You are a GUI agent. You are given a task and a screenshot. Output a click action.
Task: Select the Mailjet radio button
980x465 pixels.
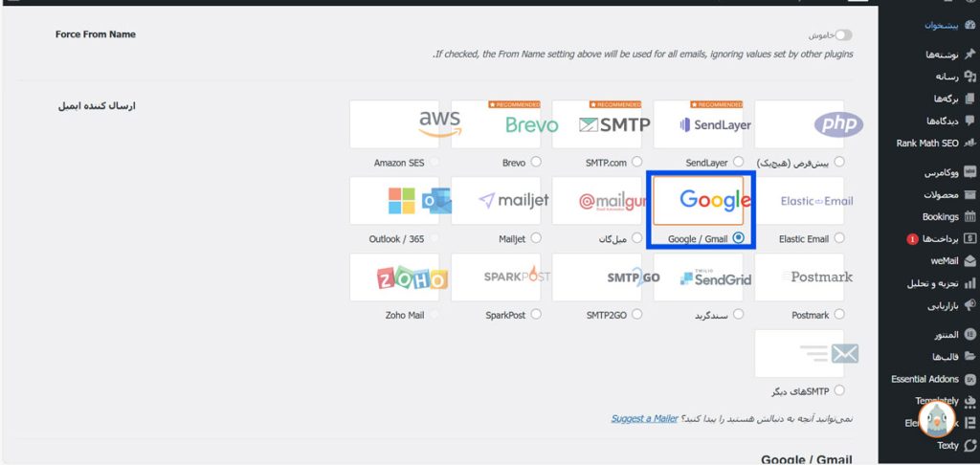(536, 237)
